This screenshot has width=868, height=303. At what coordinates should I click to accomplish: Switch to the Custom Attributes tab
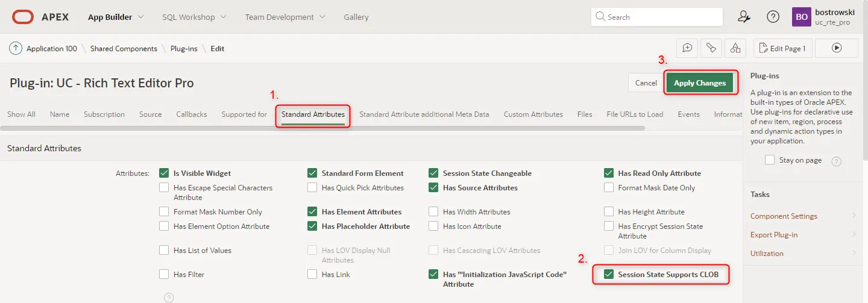click(533, 114)
